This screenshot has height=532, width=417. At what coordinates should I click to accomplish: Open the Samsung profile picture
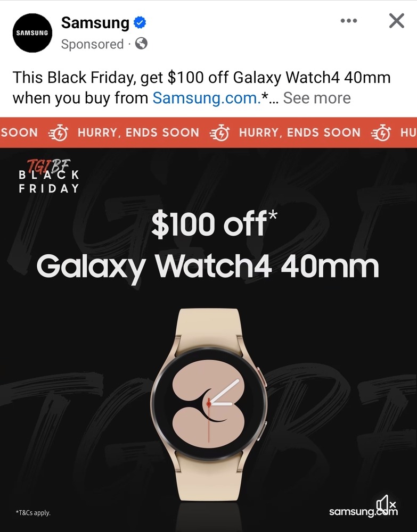pos(32,33)
